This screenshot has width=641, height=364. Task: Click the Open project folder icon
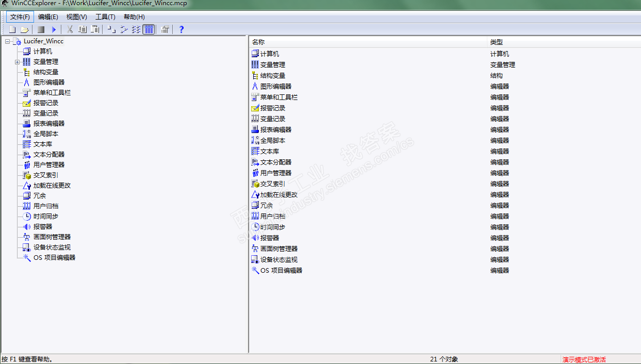click(x=24, y=29)
